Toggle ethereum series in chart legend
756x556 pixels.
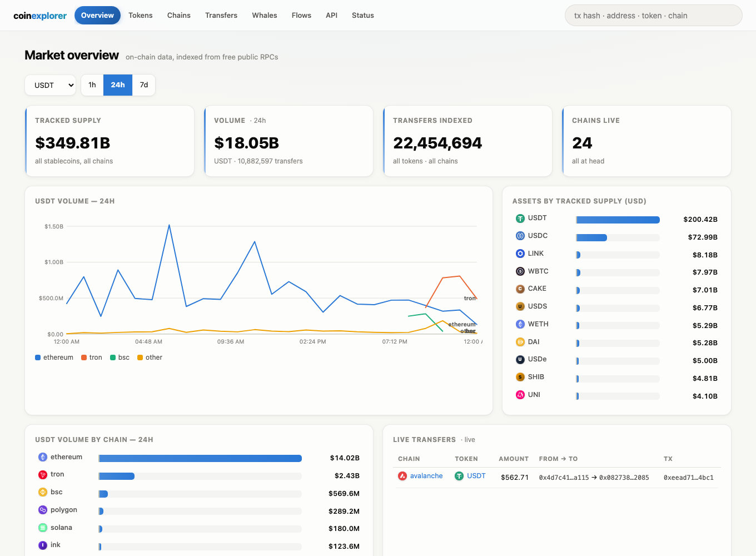(x=54, y=358)
